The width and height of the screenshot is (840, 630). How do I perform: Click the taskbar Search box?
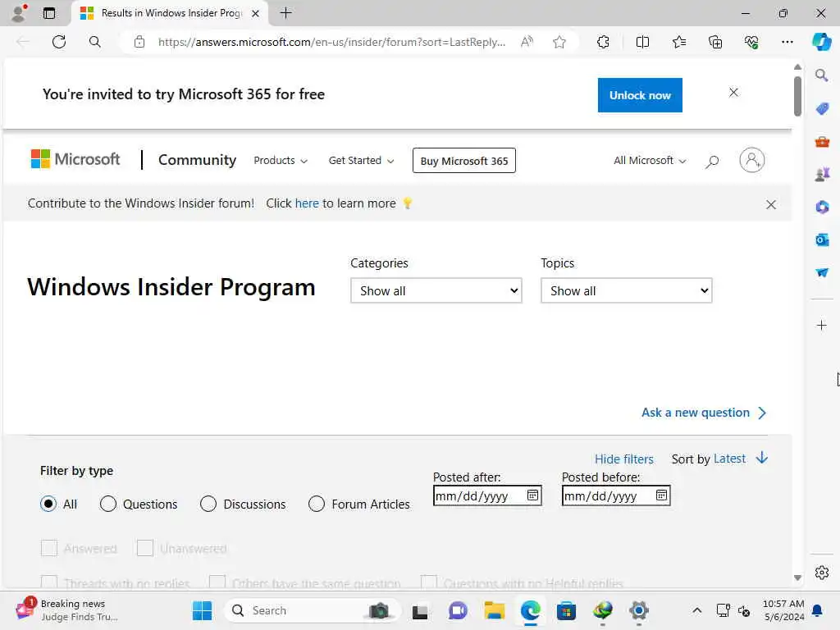tap(313, 610)
